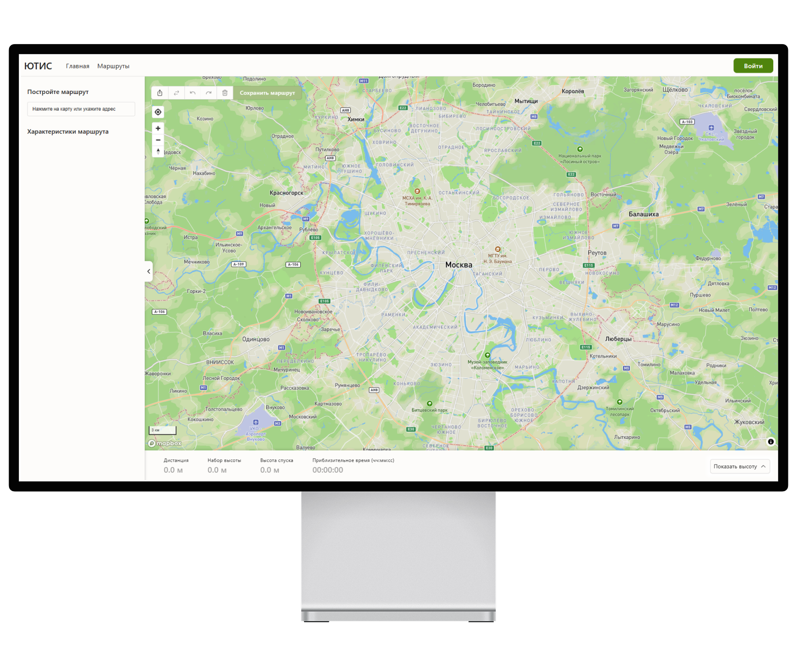797x672 pixels.
Task: Click the address input field
Action: (x=81, y=109)
